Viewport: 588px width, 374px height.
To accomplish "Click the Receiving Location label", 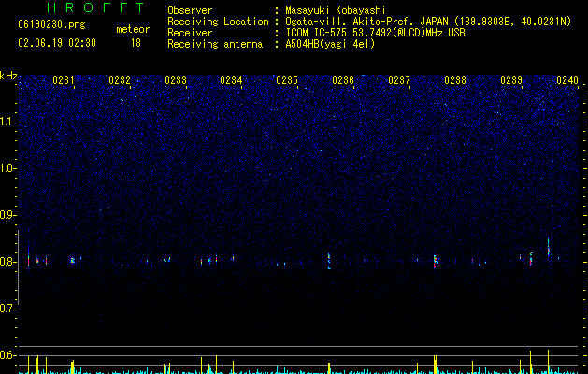I will [x=218, y=22].
